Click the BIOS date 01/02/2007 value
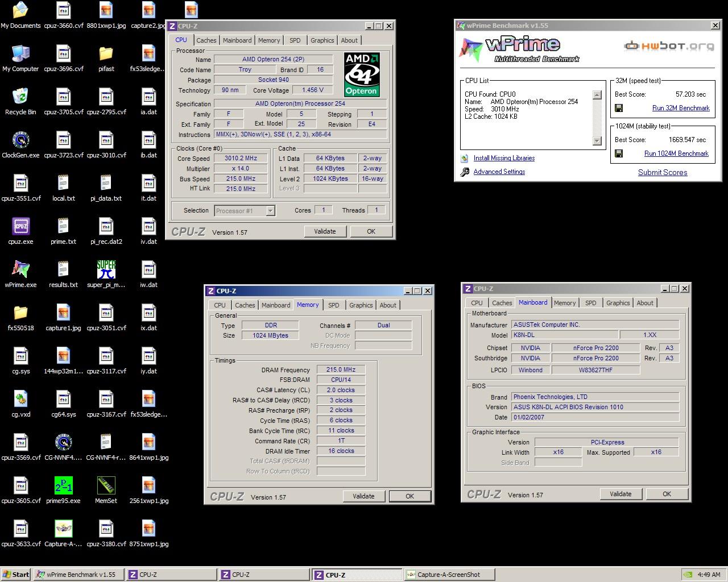This screenshot has width=728, height=582. tap(595, 417)
